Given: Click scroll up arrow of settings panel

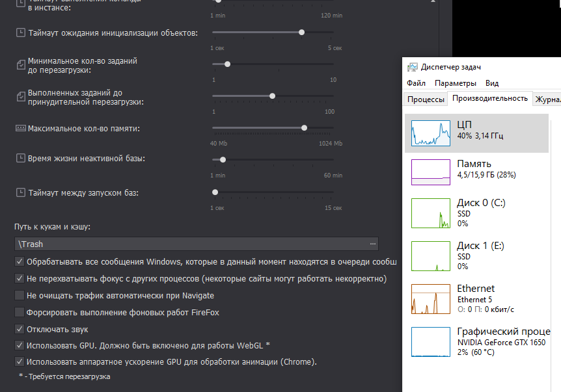Looking at the screenshot, I should 433,1.
